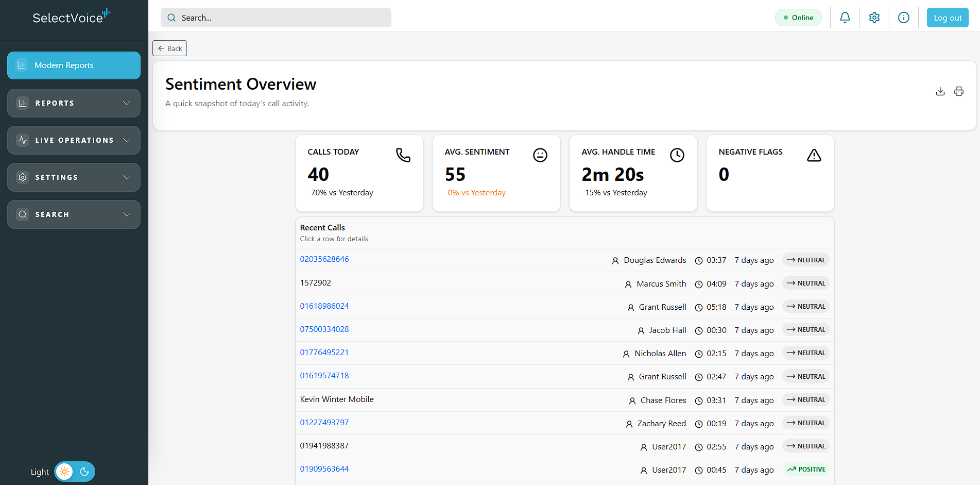This screenshot has height=485, width=980.
Task: Toggle the Online status badge
Action: click(798, 18)
